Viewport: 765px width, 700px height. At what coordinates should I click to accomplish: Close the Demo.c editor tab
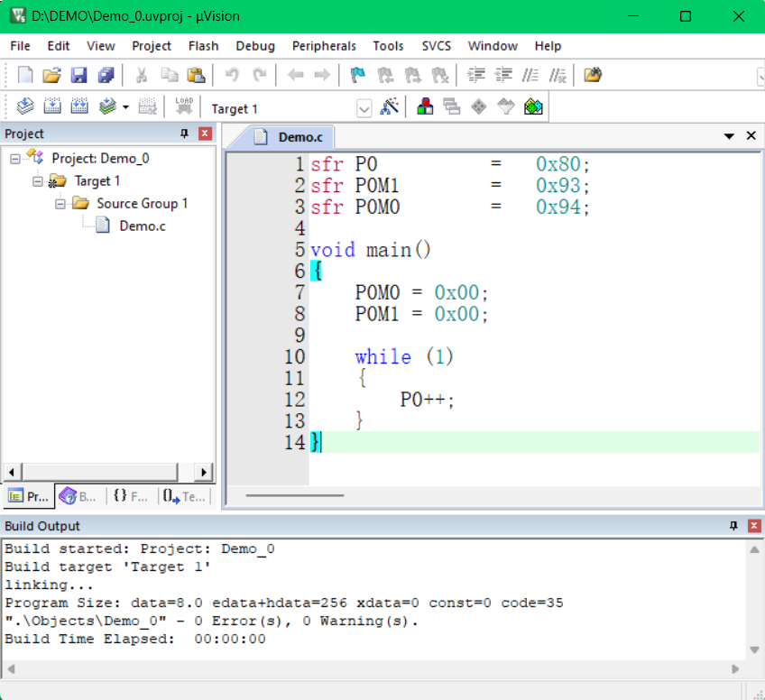pyautogui.click(x=751, y=135)
